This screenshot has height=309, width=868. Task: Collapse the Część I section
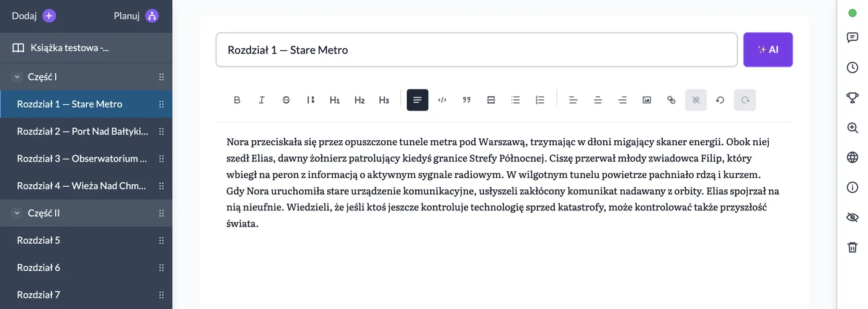[16, 77]
